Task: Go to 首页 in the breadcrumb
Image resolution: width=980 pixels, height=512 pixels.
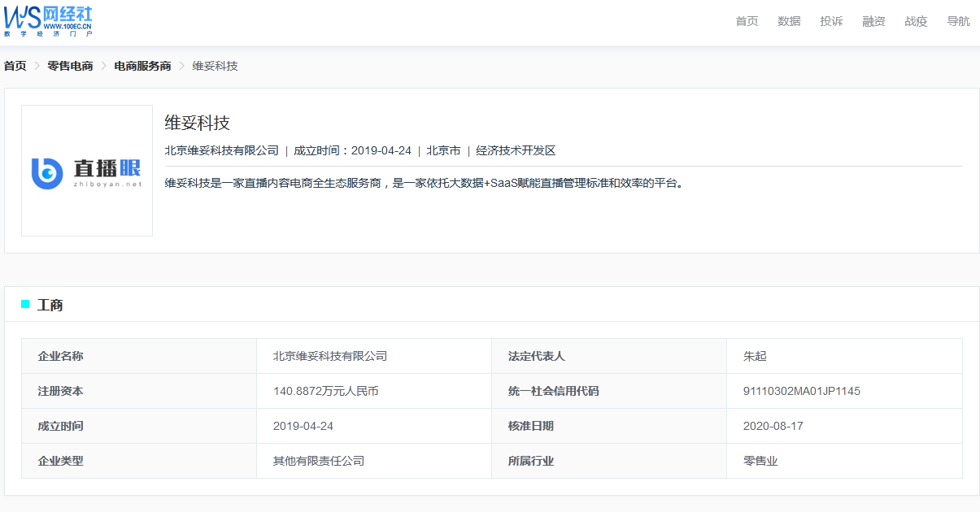Action: click(15, 66)
